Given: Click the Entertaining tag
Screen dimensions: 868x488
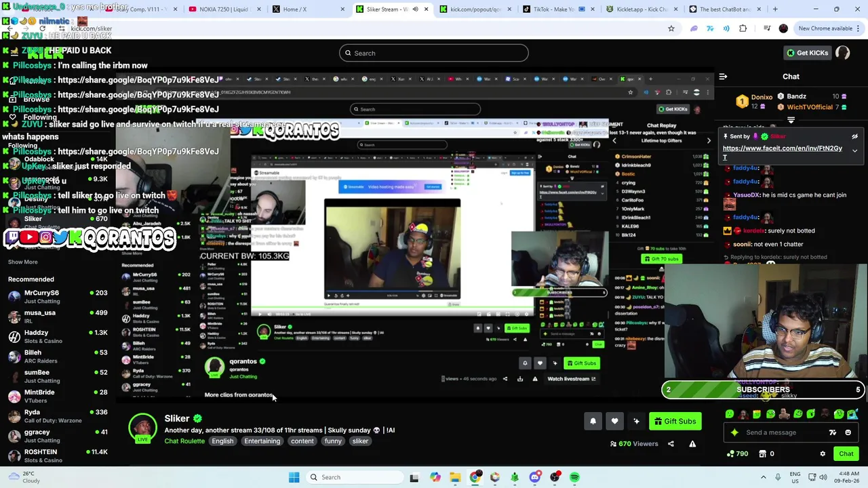Looking at the screenshot, I should click(x=262, y=441).
